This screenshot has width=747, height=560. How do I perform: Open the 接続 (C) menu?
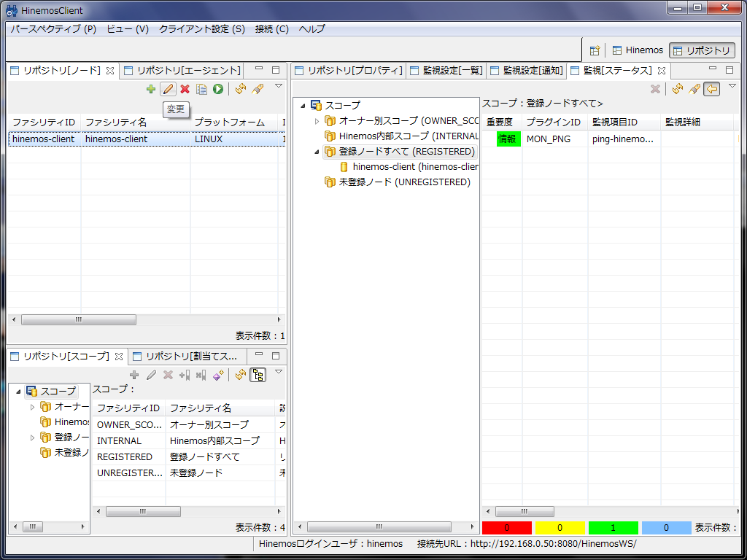[x=272, y=29]
